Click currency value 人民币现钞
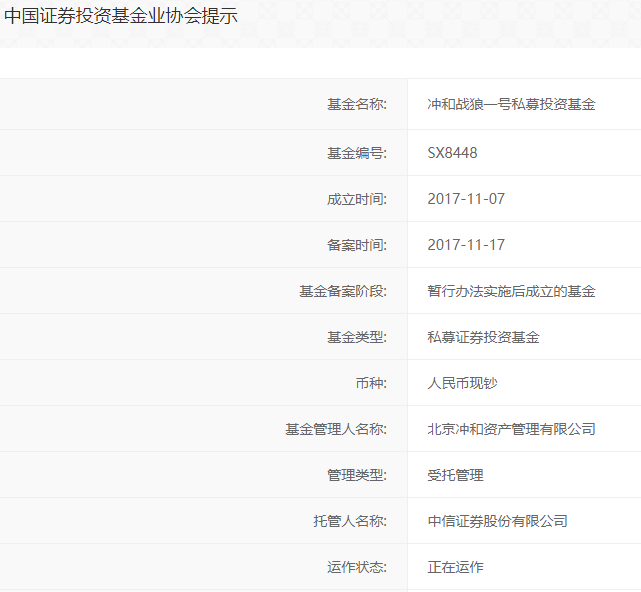Viewport: 641px width, 592px height. click(462, 383)
